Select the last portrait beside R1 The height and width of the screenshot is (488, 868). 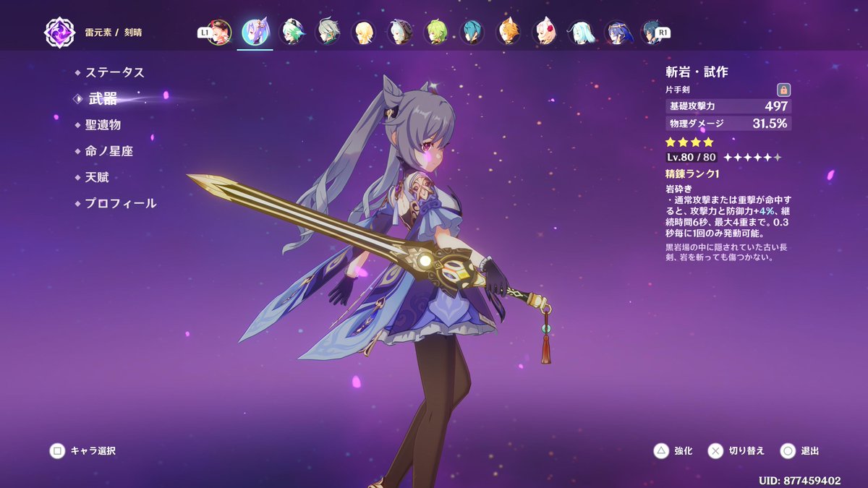650,33
